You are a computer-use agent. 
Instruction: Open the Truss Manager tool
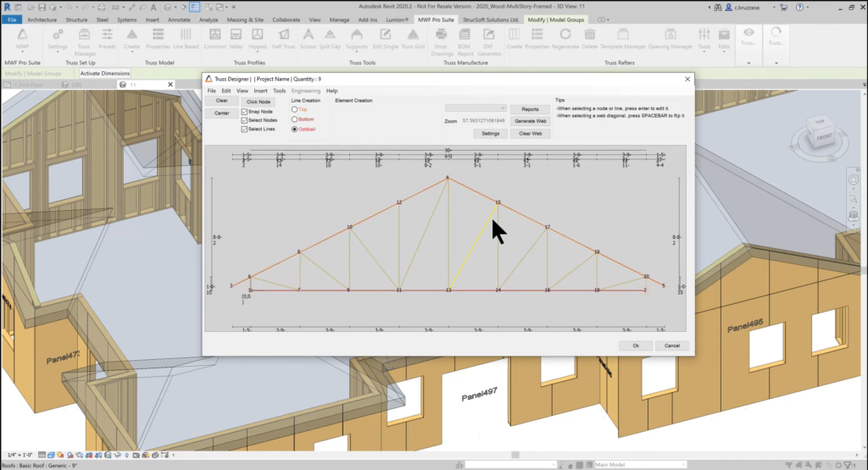point(84,41)
